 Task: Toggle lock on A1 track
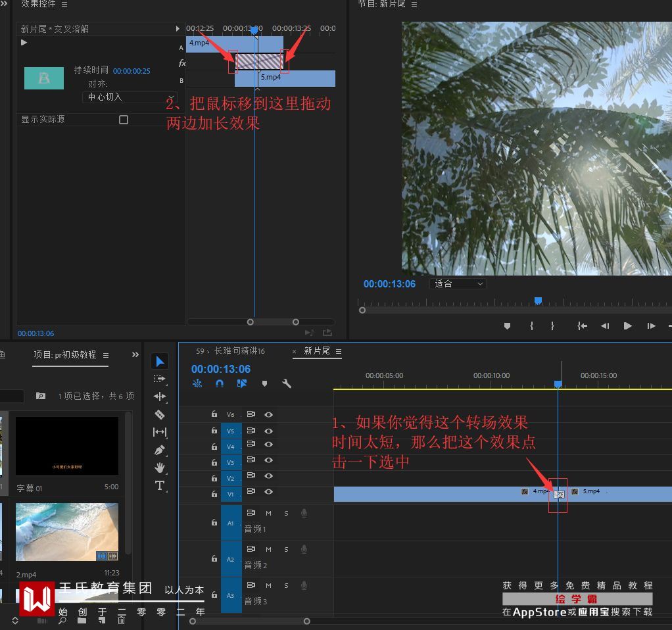[x=214, y=522]
